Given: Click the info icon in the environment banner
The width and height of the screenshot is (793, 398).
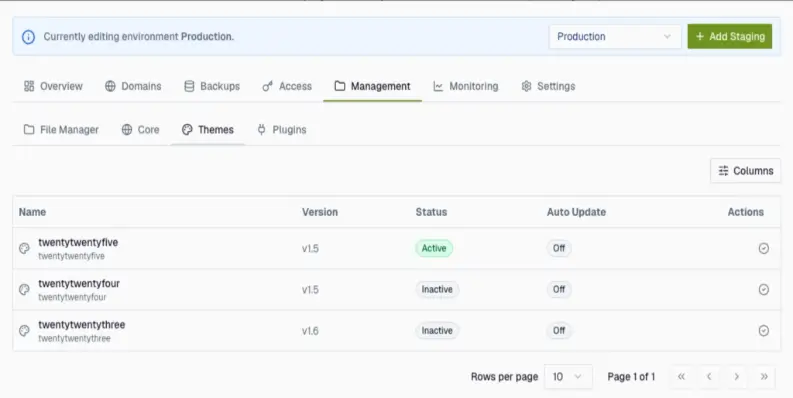Looking at the screenshot, I should [x=28, y=37].
